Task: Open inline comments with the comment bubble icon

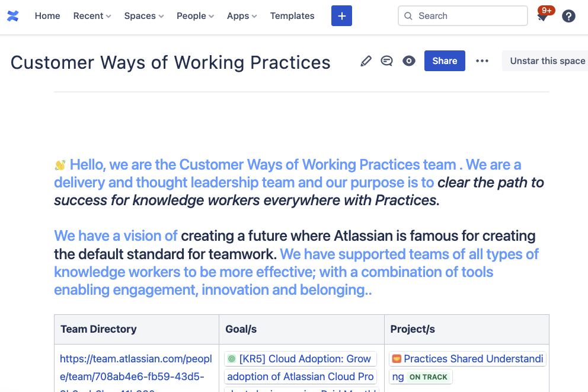Action: tap(387, 60)
